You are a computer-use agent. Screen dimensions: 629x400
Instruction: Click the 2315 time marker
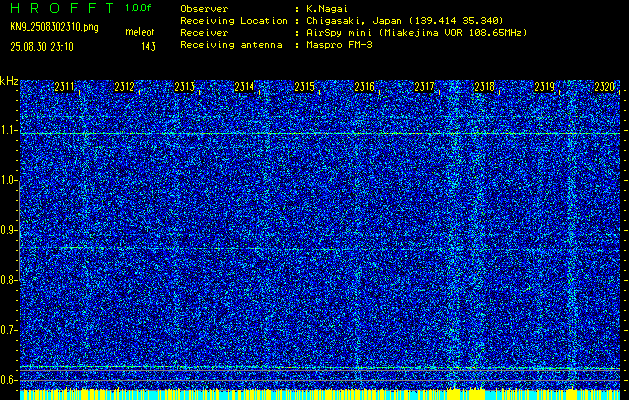click(x=304, y=87)
